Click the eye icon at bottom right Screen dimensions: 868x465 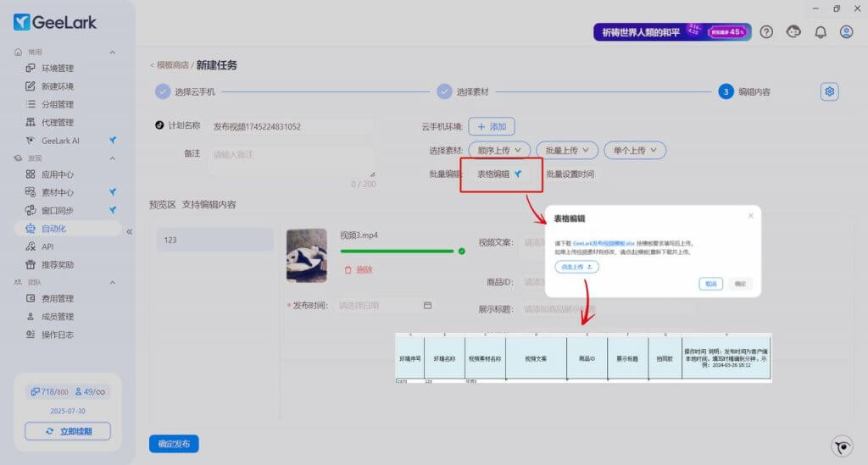pos(841,446)
